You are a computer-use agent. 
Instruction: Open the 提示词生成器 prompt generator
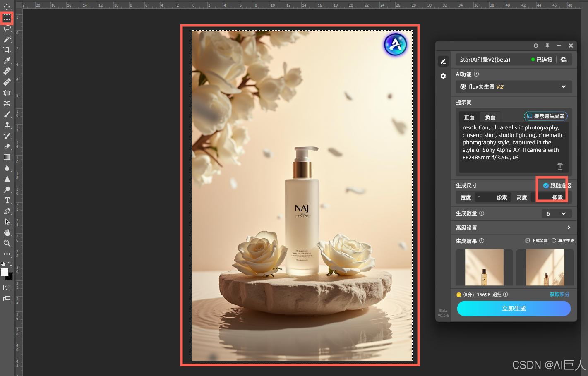[546, 116]
